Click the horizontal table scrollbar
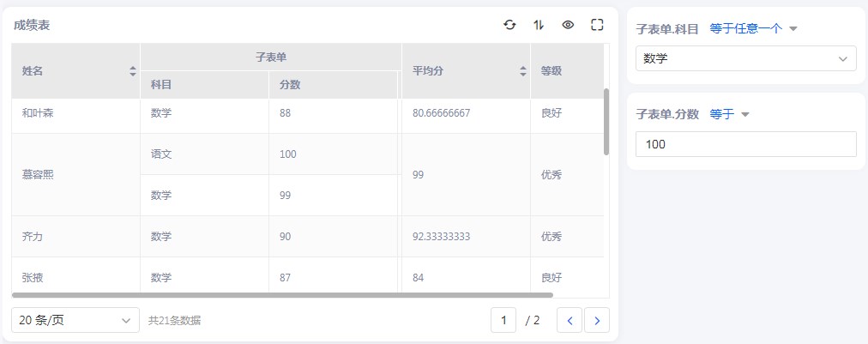Screen dimensions: 868x344 click(283, 295)
